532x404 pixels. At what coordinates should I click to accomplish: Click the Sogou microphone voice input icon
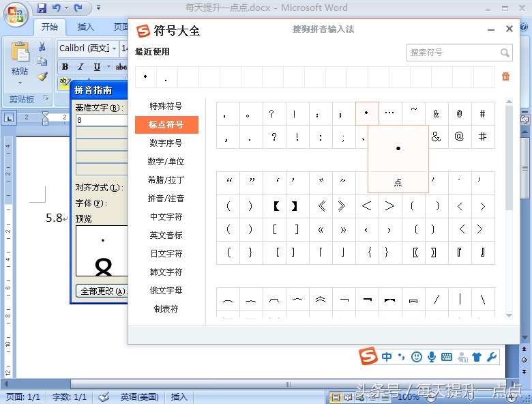pyautogui.click(x=432, y=357)
